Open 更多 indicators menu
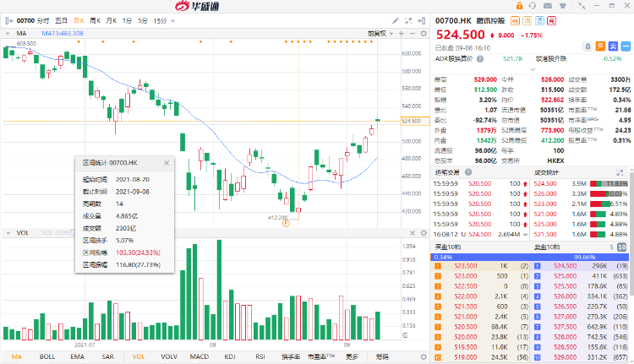The width and height of the screenshot is (634, 364). tap(352, 356)
